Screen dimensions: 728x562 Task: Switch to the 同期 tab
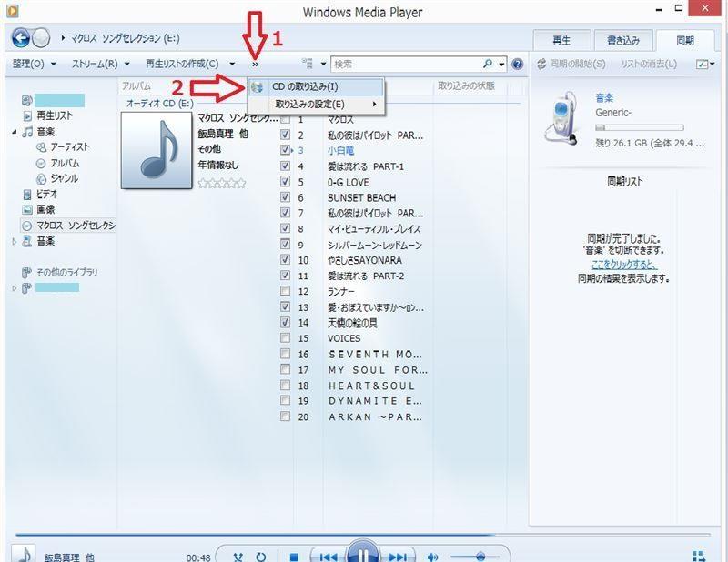pos(685,40)
